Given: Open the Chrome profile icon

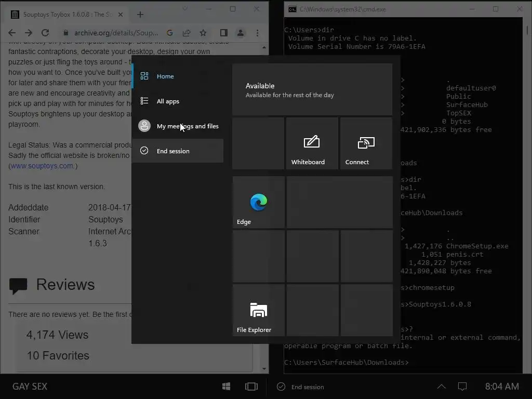Looking at the screenshot, I should (241, 33).
